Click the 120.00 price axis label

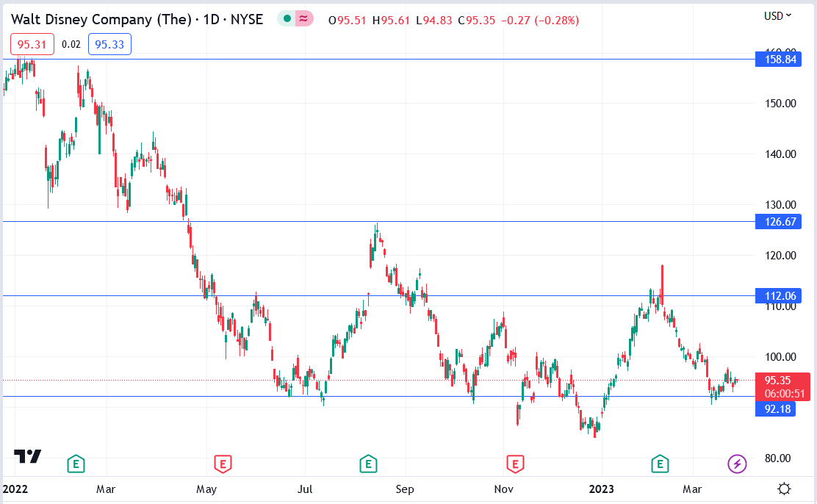click(780, 256)
